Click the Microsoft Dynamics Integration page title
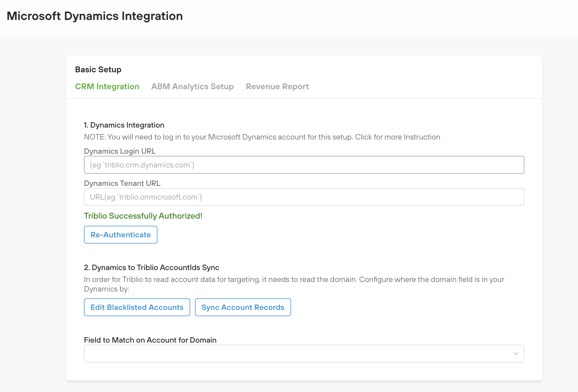Image resolution: width=578 pixels, height=392 pixels. point(95,16)
